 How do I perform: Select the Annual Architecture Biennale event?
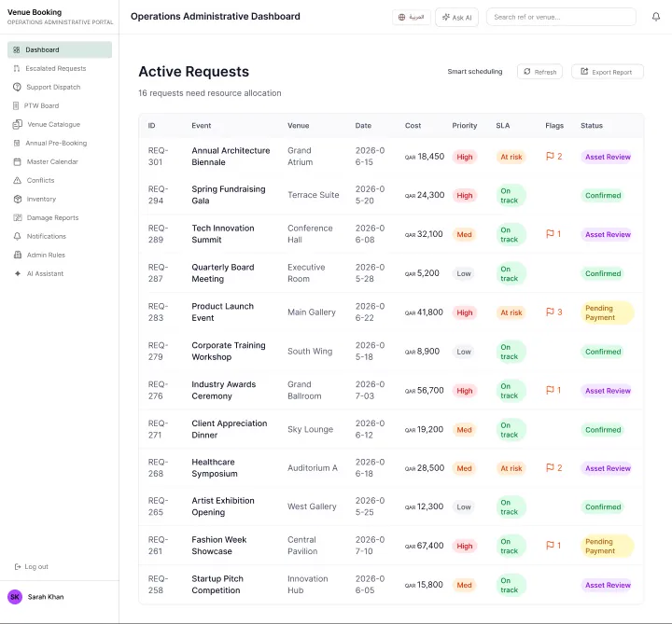231,157
